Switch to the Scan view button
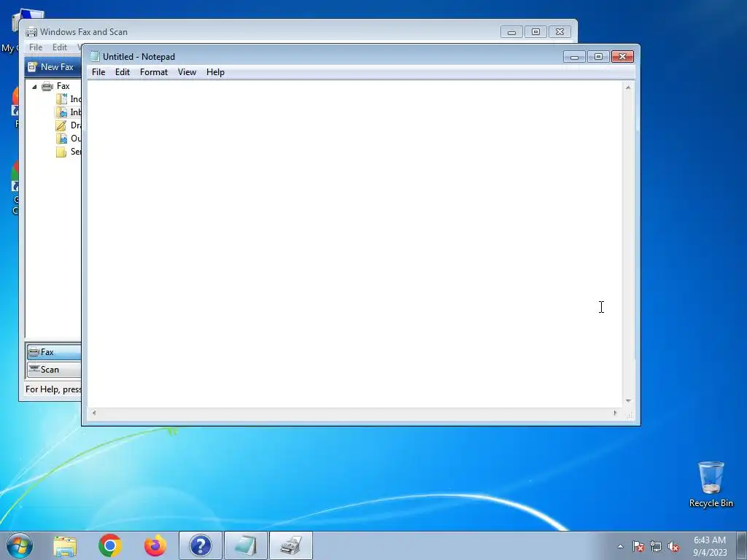Image resolution: width=747 pixels, height=560 pixels. (x=54, y=370)
